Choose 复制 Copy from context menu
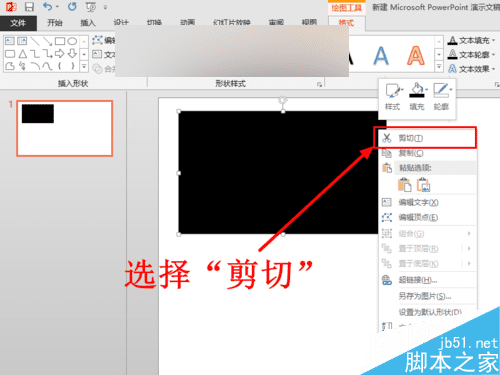500x375 pixels. pyautogui.click(x=428, y=153)
